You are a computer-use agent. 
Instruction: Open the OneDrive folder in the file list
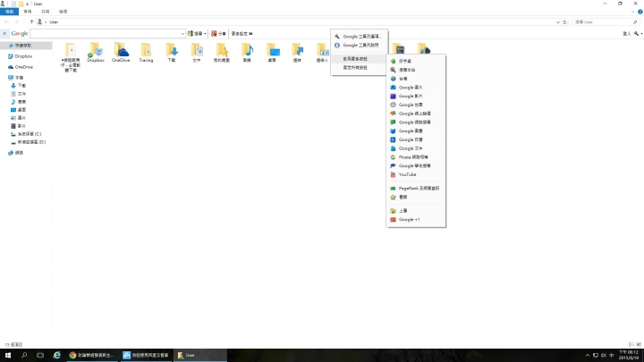121,52
